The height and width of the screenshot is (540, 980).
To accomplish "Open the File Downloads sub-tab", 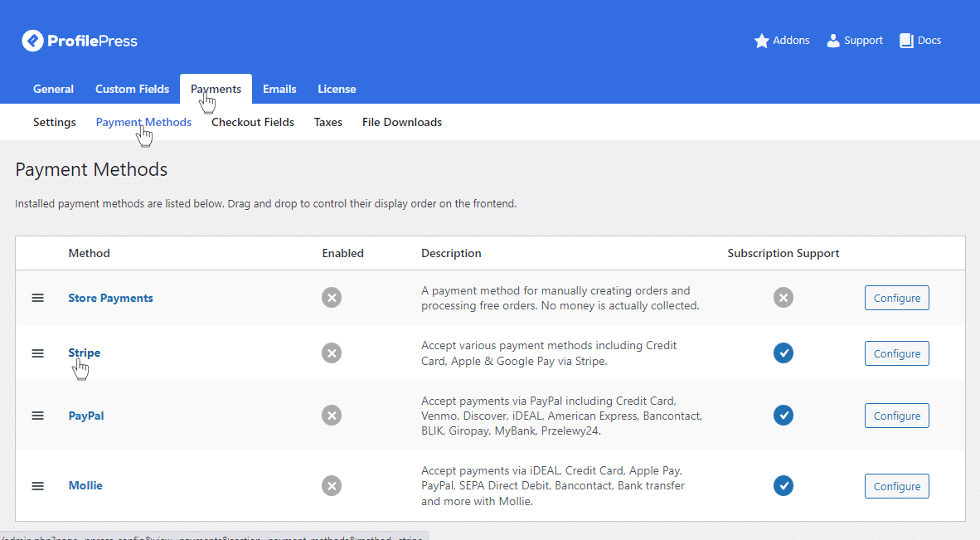I will [402, 123].
